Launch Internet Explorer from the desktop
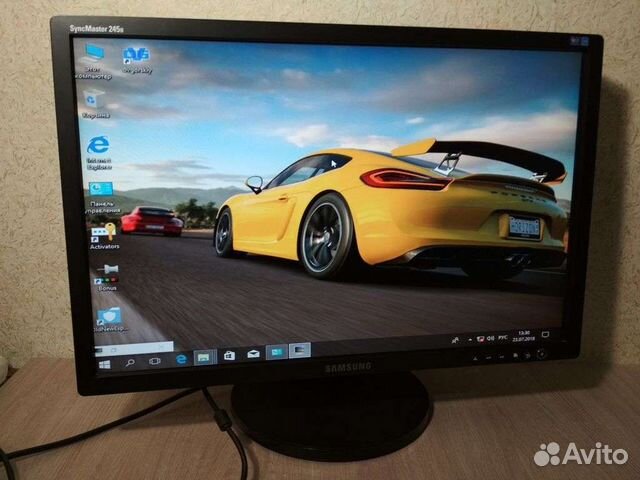 click(x=98, y=152)
